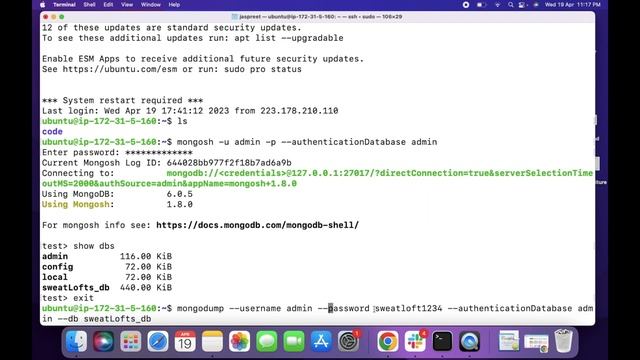Click the 'mongodump' command word
This screenshot has width=640, height=360.
(x=200, y=308)
